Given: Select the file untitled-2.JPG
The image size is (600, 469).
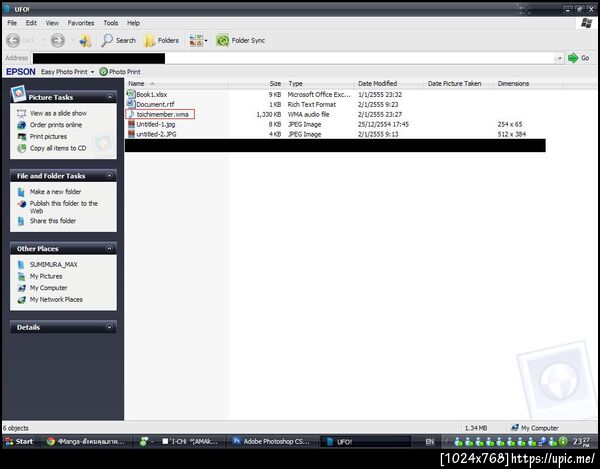Looking at the screenshot, I should point(156,134).
